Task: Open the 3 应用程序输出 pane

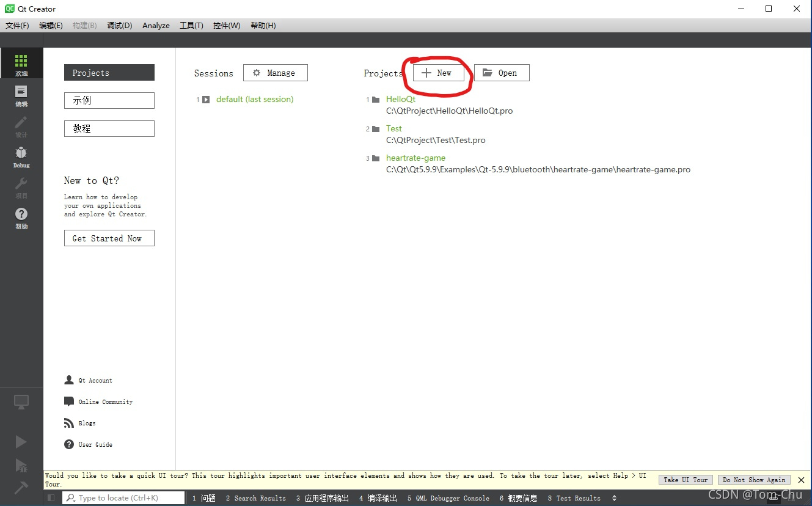Action: (x=323, y=498)
